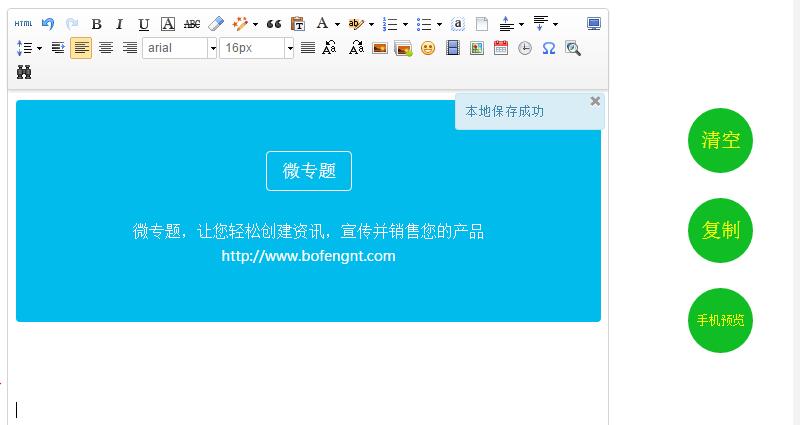This screenshot has height=425, width=800.
Task: Click the 微专题 outlined button
Action: tap(309, 171)
